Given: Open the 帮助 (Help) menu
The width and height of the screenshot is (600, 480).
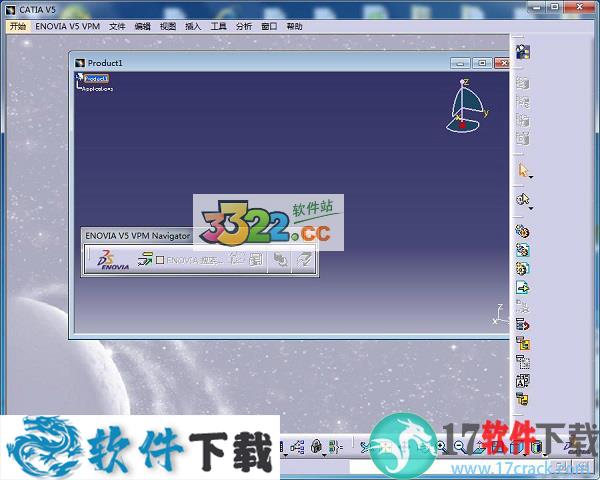Looking at the screenshot, I should 294,26.
